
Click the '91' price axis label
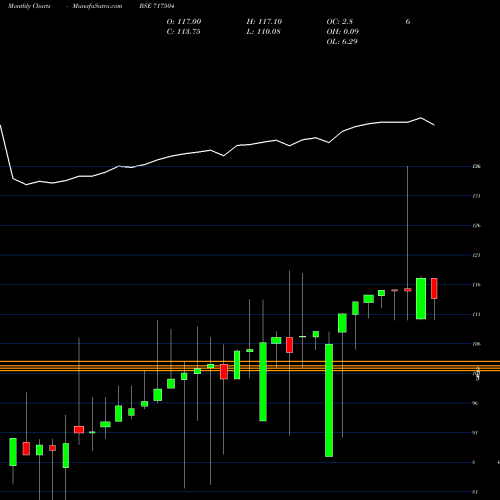point(475,433)
